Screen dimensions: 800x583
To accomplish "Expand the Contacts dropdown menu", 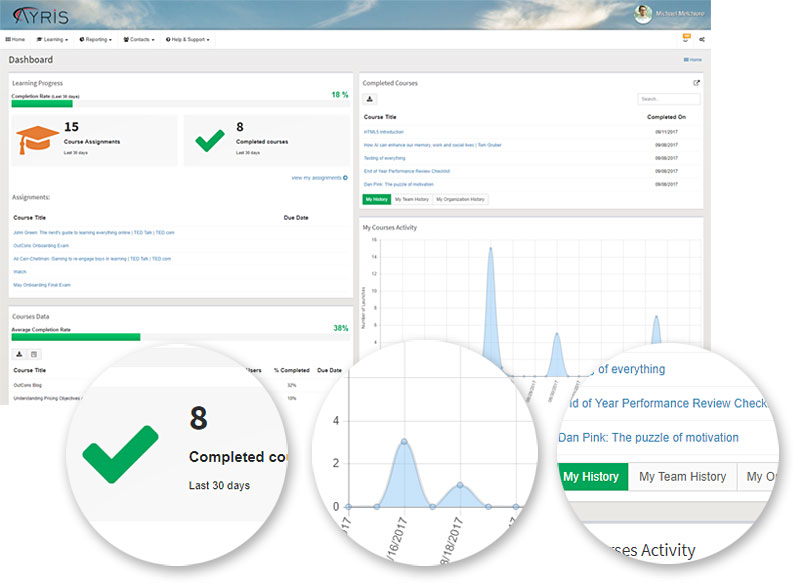I will tap(139, 39).
